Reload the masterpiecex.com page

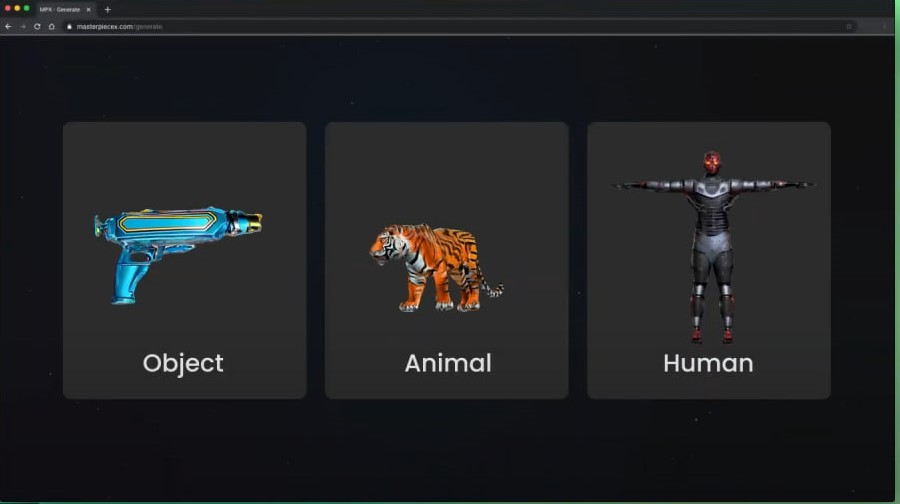[x=37, y=26]
